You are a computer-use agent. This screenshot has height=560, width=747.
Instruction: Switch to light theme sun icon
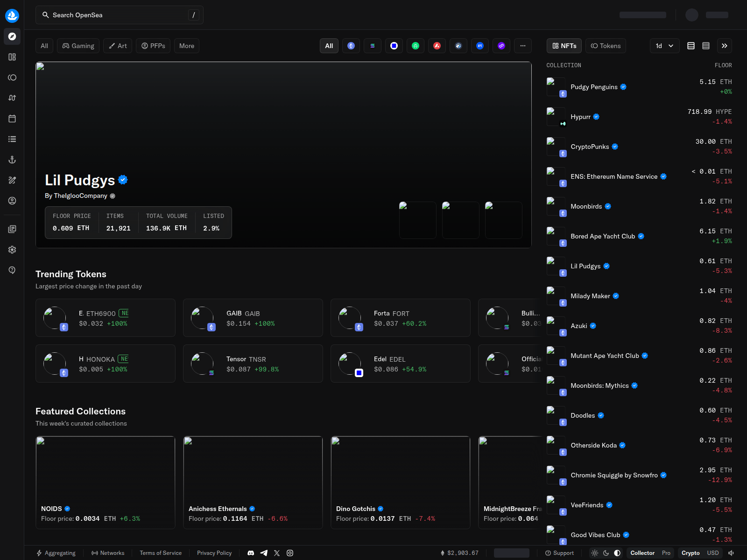[x=595, y=553]
